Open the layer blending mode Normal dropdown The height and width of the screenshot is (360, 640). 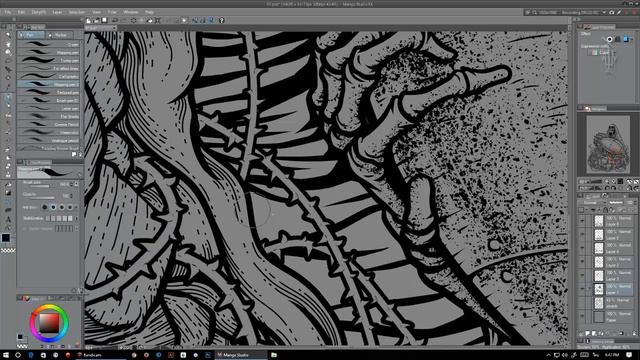coord(593,202)
